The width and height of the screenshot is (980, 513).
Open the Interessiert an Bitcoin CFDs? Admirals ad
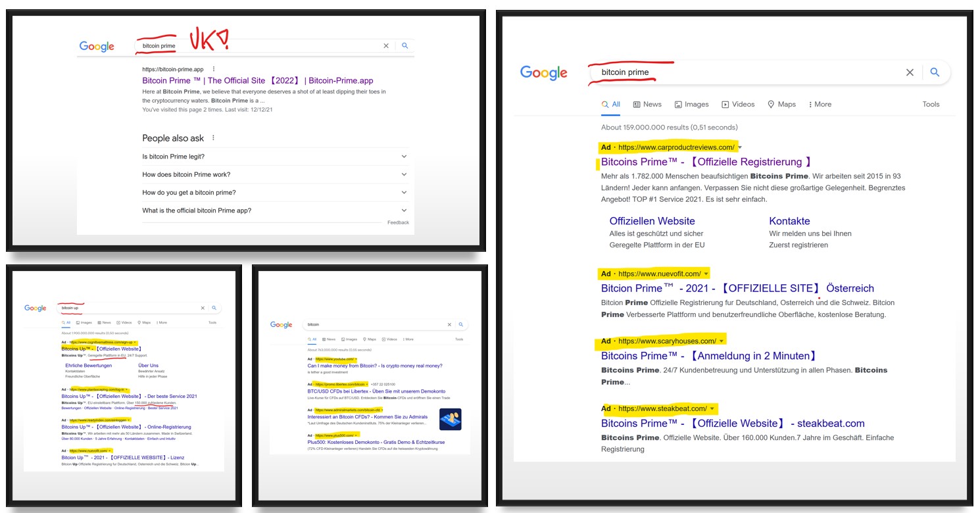367,417
